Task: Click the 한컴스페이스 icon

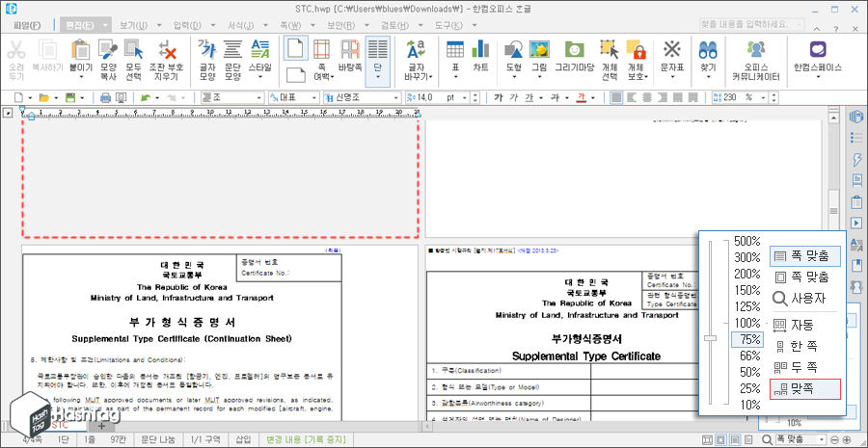Action: 817,50
